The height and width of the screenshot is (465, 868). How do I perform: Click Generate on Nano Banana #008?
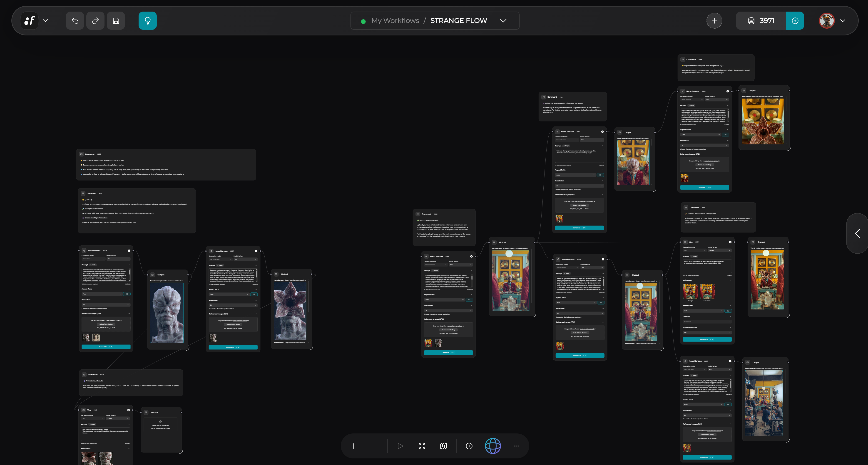pyautogui.click(x=106, y=347)
